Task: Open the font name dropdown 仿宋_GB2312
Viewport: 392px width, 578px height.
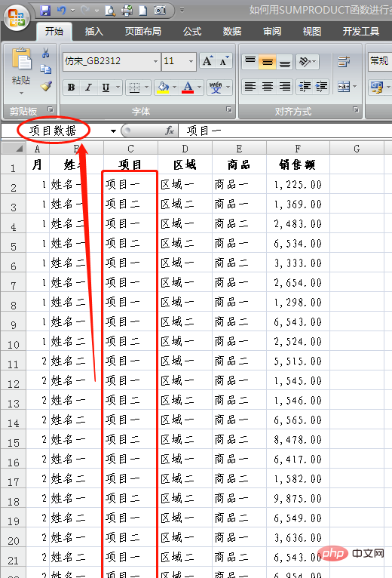Action: [x=155, y=61]
